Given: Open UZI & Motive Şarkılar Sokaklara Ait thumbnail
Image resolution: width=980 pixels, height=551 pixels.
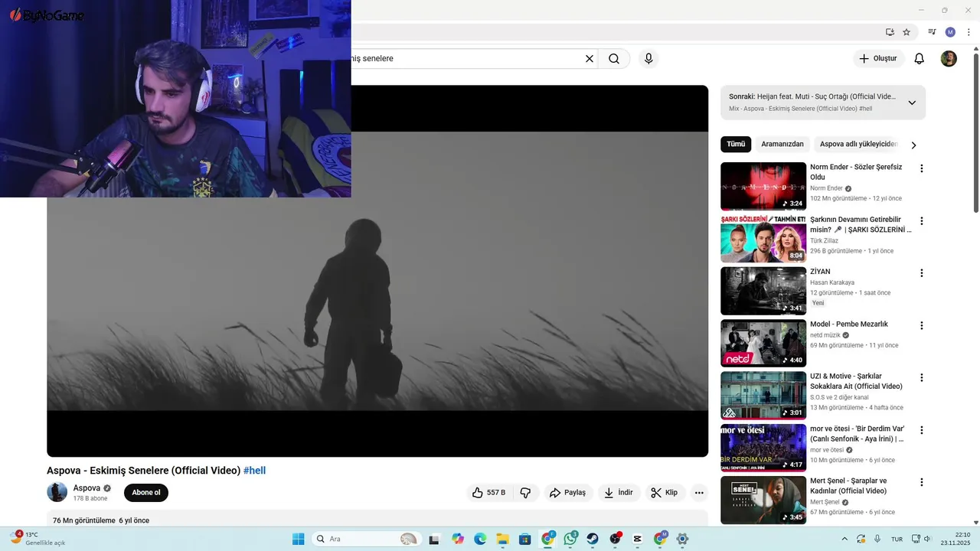Looking at the screenshot, I should click(x=763, y=396).
